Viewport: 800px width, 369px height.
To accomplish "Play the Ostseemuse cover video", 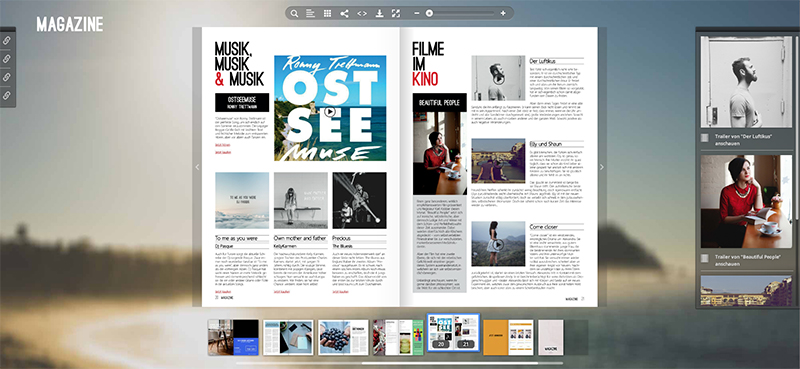I will 330,111.
